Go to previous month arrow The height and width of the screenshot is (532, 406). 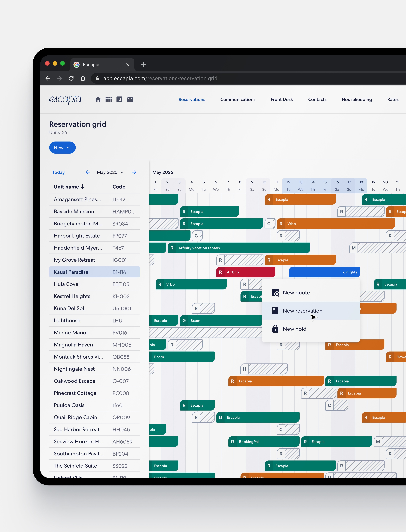coord(88,172)
